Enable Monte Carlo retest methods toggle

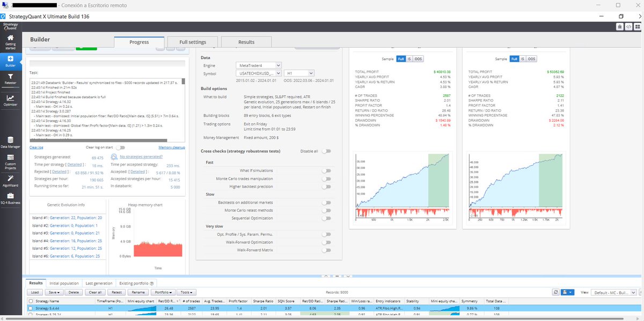(x=326, y=211)
